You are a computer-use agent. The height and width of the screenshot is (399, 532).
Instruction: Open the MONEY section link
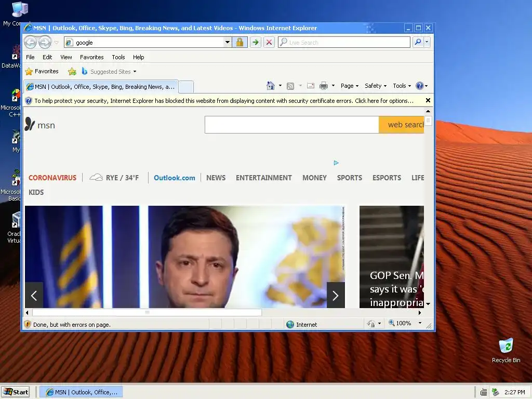click(314, 178)
